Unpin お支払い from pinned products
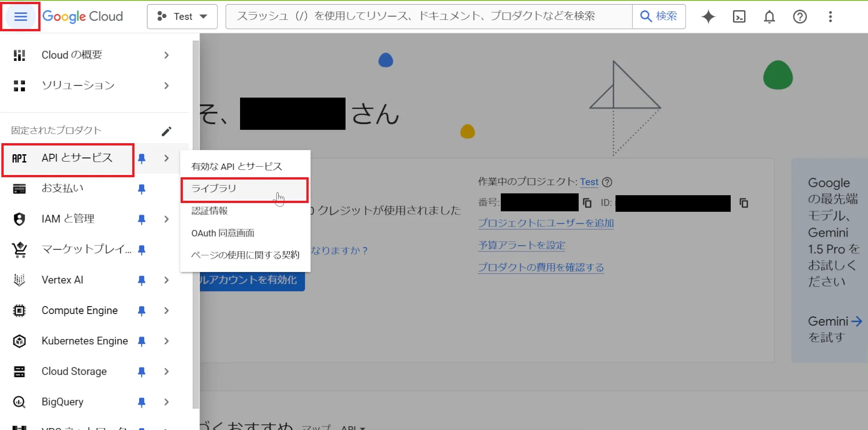 coord(142,189)
